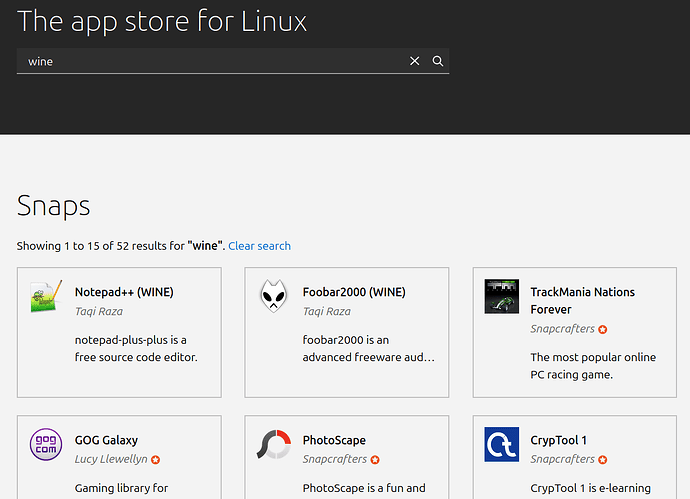This screenshot has width=690, height=499.
Task: Click 'The app store for Linux' heading
Action: pyautogui.click(x=162, y=21)
